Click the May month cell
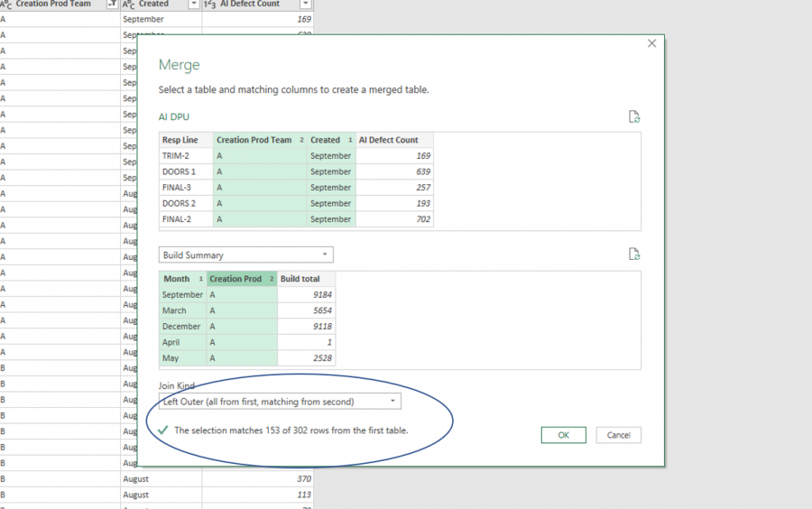The image size is (812, 509). (183, 357)
